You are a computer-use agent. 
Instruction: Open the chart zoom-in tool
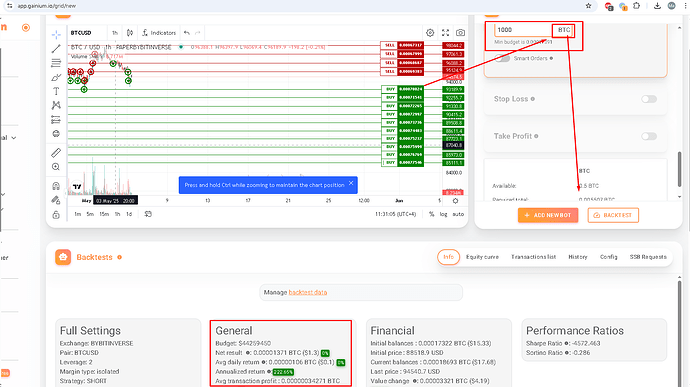(x=56, y=167)
